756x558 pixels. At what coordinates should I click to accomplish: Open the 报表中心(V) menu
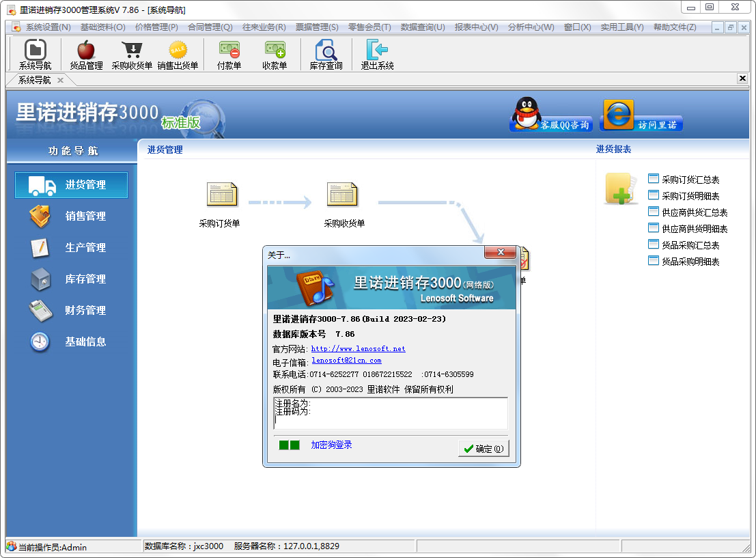476,27
